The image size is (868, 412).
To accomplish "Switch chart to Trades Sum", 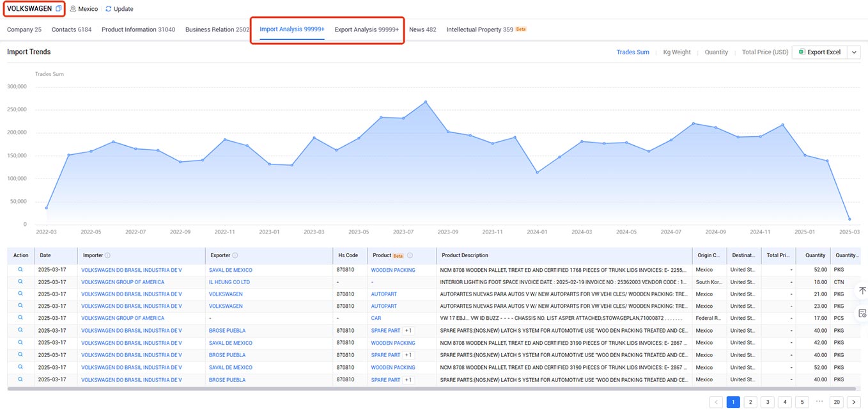I will pos(633,52).
